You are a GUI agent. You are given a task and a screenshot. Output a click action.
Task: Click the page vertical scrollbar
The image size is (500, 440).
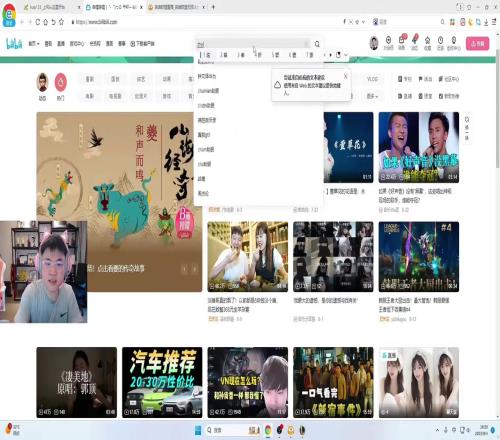(x=497, y=110)
